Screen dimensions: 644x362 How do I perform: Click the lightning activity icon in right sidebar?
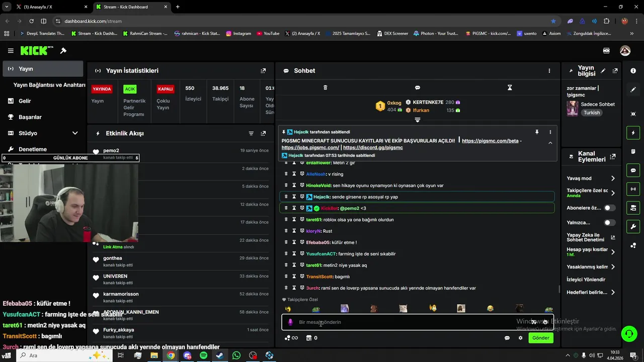click(633, 133)
